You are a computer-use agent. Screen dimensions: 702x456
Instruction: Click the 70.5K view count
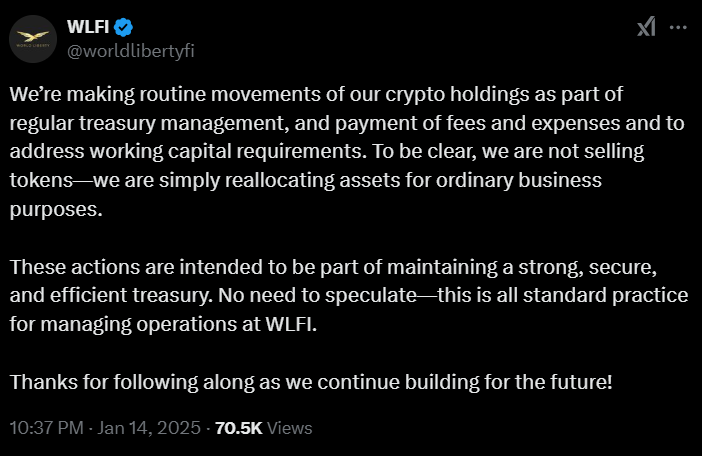coord(238,428)
